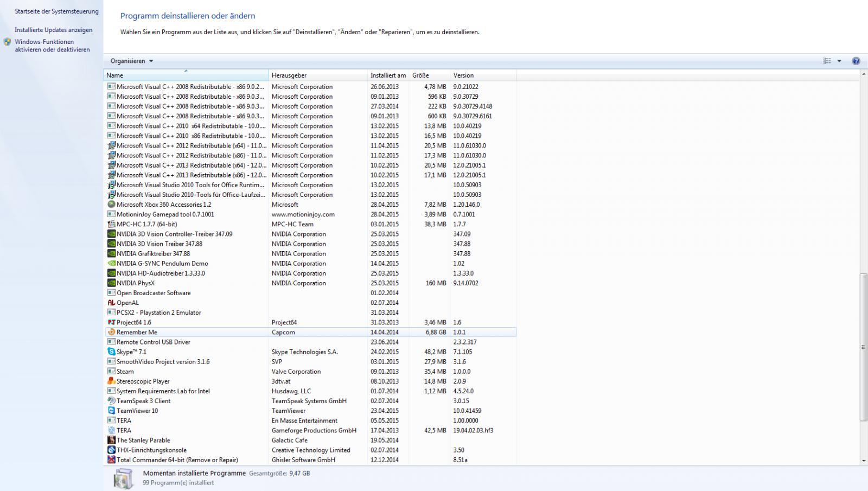Click The Stanley Parable icon
This screenshot has height=491, width=868.
[111, 440]
